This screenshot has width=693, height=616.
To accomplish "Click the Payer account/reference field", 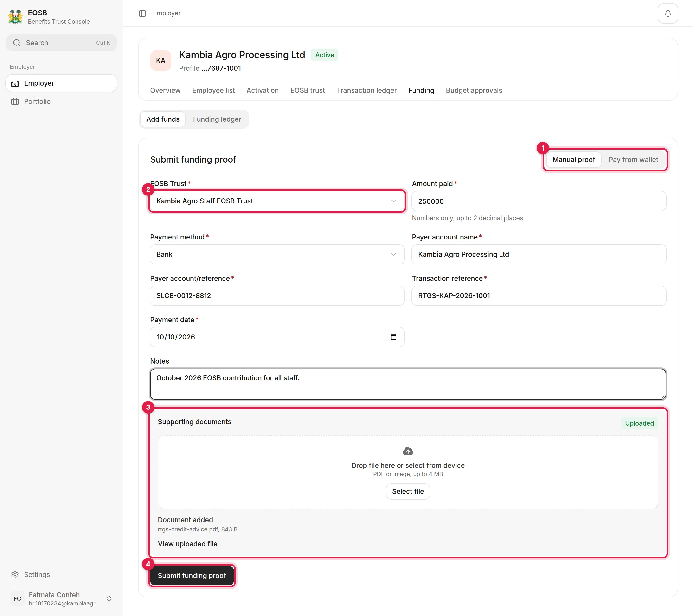I will click(x=277, y=296).
